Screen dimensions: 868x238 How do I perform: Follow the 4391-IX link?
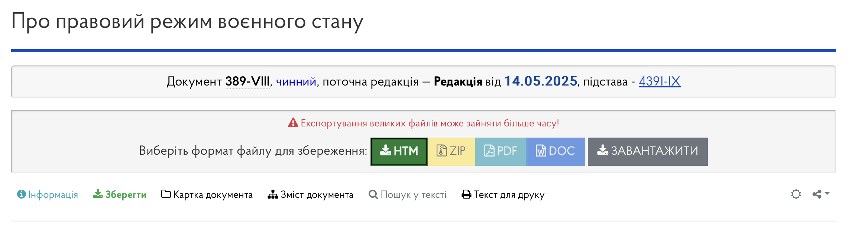[x=659, y=81]
